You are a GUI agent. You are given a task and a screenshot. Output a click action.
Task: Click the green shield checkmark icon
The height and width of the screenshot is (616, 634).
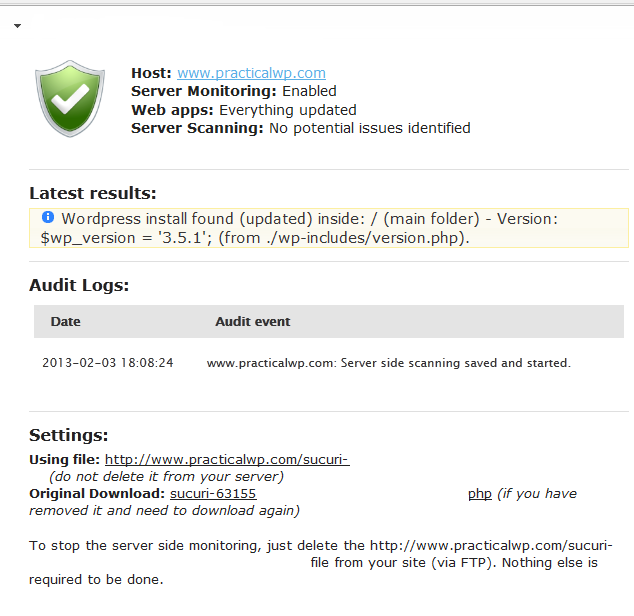coord(70,99)
